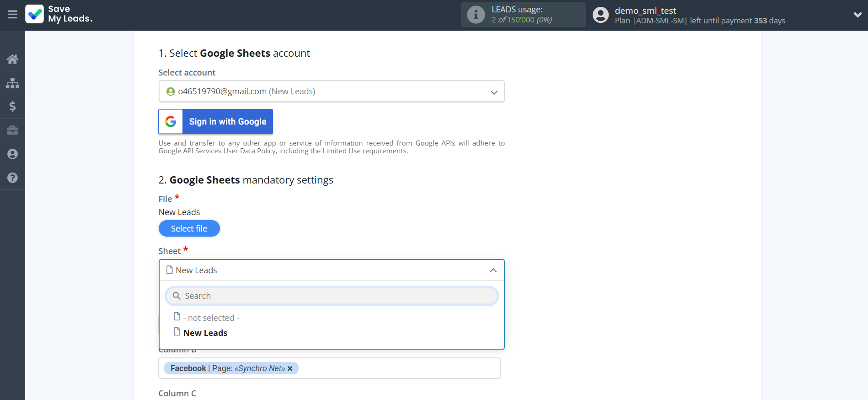Open the profile sidebar icon
The image size is (868, 400).
pyautogui.click(x=12, y=154)
